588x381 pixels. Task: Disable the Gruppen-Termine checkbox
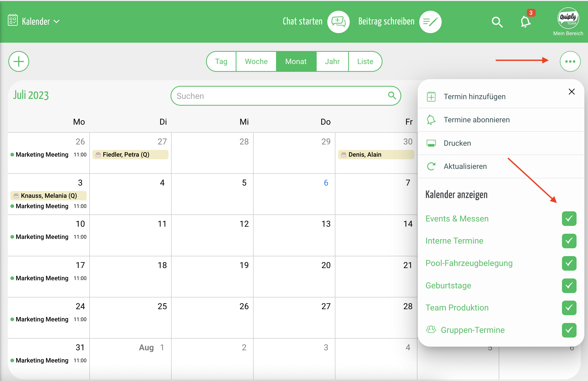569,330
